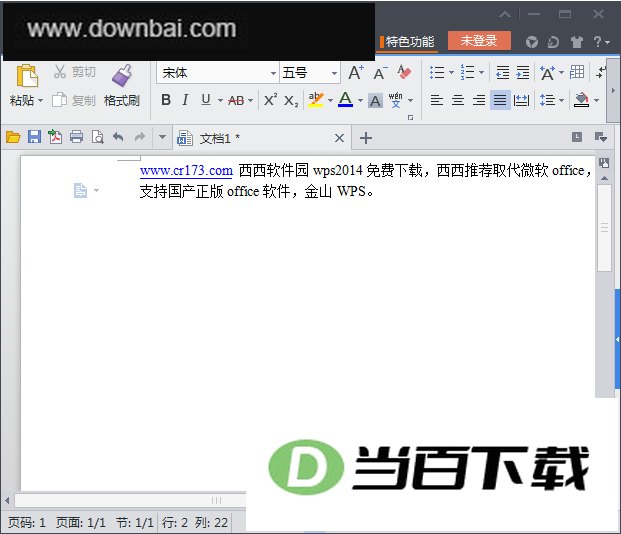Center align text
Screen dimensions: 621x534
coord(458,100)
